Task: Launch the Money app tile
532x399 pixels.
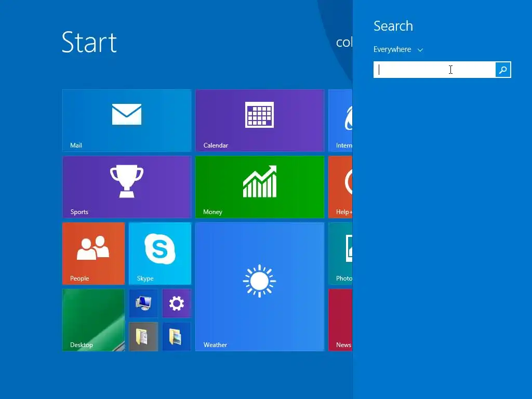Action: coord(260,187)
